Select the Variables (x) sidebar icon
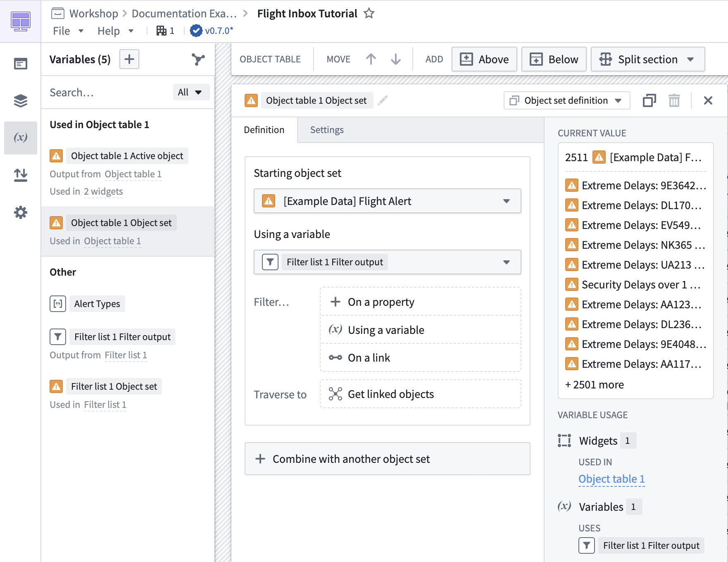Screen dimensions: 728x562 pyautogui.click(x=20, y=138)
